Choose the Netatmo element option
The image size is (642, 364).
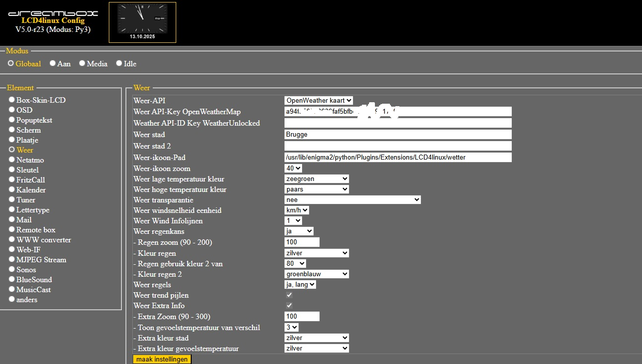coord(12,160)
